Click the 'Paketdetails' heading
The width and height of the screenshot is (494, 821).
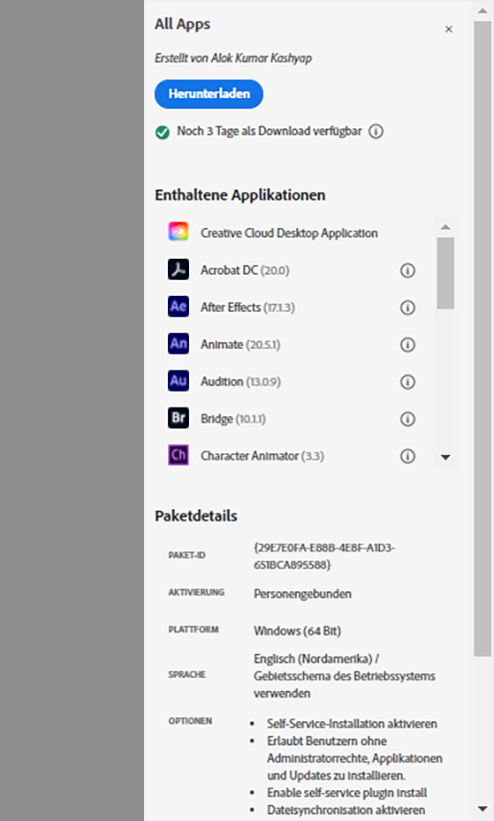point(196,516)
